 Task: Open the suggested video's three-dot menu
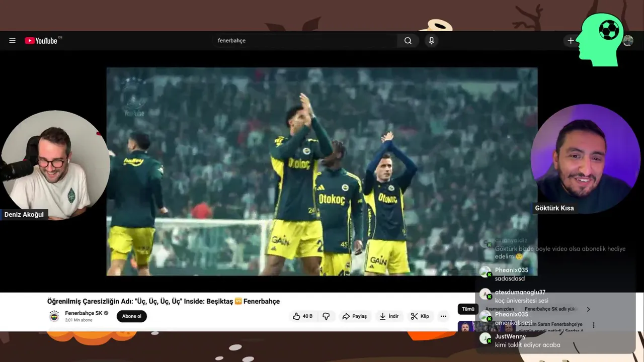[x=593, y=325]
